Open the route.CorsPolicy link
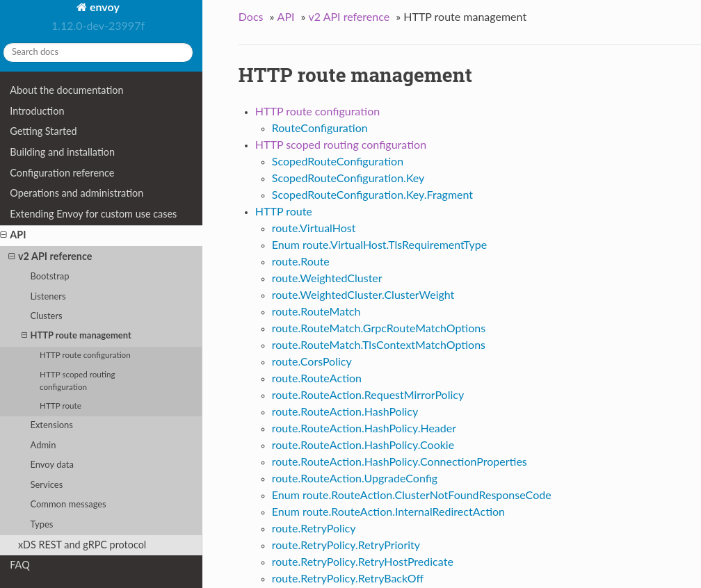The height and width of the screenshot is (588, 701). click(x=312, y=362)
